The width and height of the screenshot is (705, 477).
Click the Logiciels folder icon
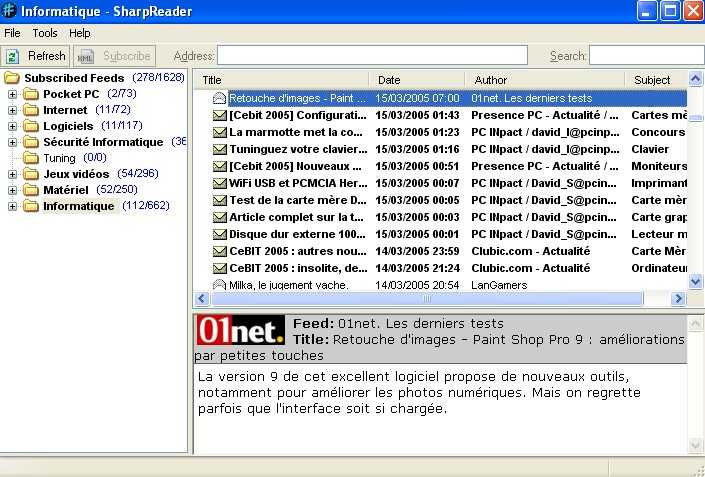31,126
